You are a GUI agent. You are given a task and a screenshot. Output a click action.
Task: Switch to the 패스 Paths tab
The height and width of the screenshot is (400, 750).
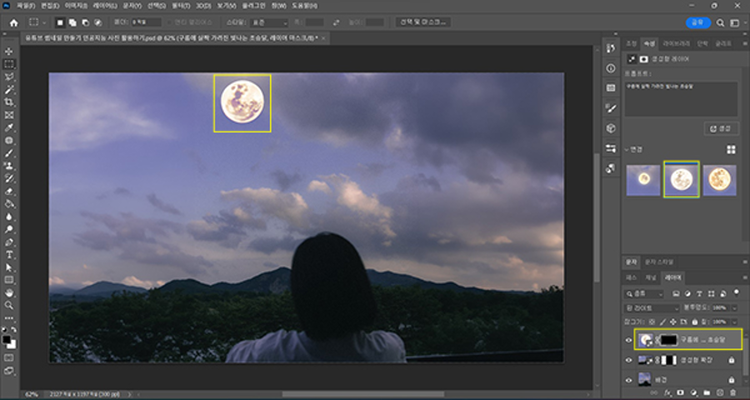click(632, 277)
